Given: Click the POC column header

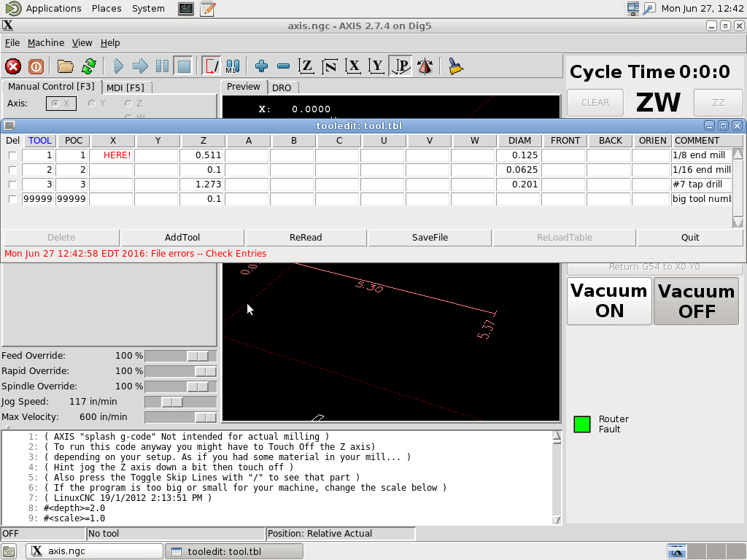Looking at the screenshot, I should click(74, 141).
